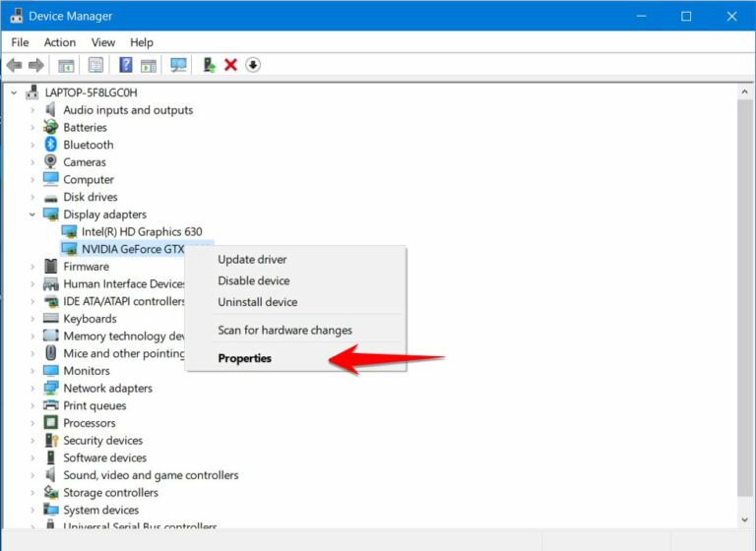Click the scan for hardware changes monitor icon
This screenshot has width=756, height=551.
click(x=178, y=65)
